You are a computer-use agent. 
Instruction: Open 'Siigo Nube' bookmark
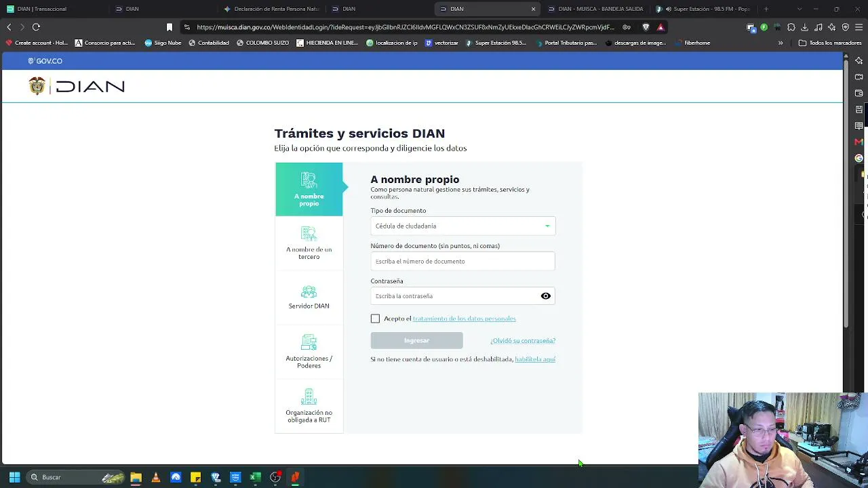163,43
